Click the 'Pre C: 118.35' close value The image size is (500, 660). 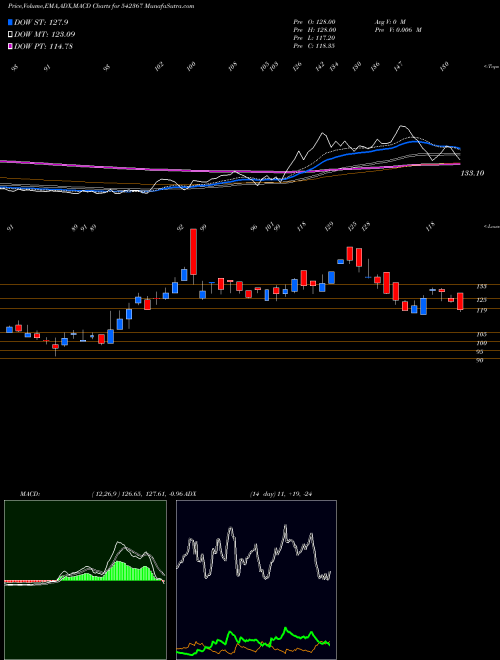314,45
